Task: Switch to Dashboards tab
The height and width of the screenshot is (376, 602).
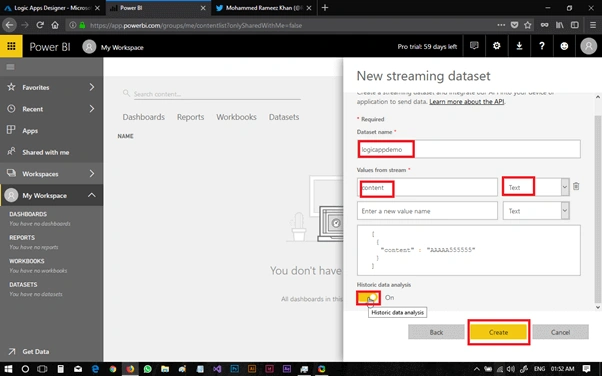Action: tap(144, 117)
